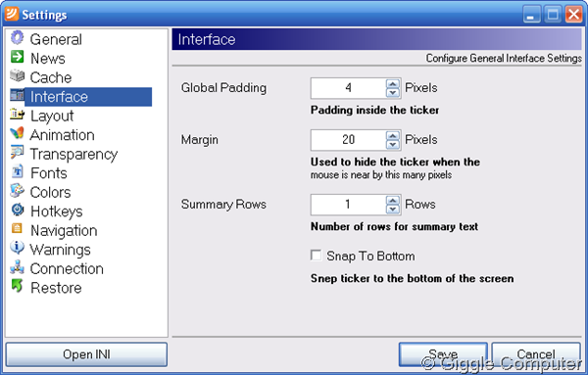Select Navigation in the sidebar
This screenshot has width=588, height=375.
tap(64, 230)
